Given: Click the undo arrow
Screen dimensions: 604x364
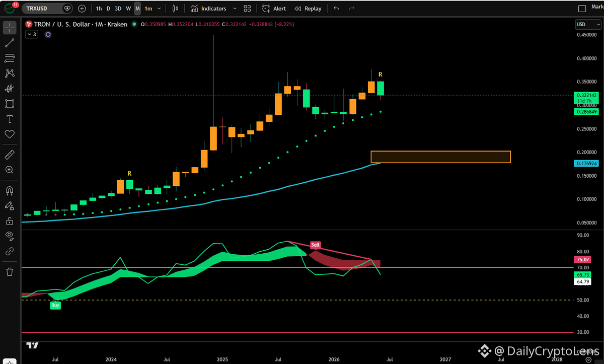Looking at the screenshot, I should 336,9.
